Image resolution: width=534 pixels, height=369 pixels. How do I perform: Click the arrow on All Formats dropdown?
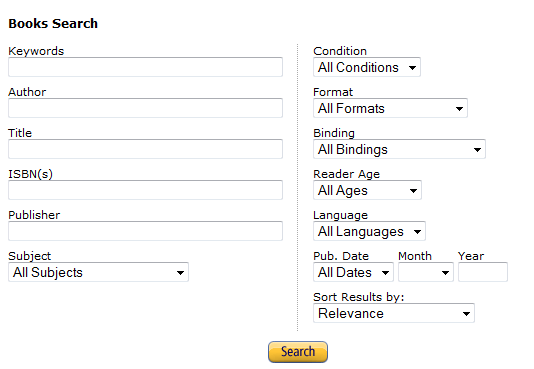(459, 109)
